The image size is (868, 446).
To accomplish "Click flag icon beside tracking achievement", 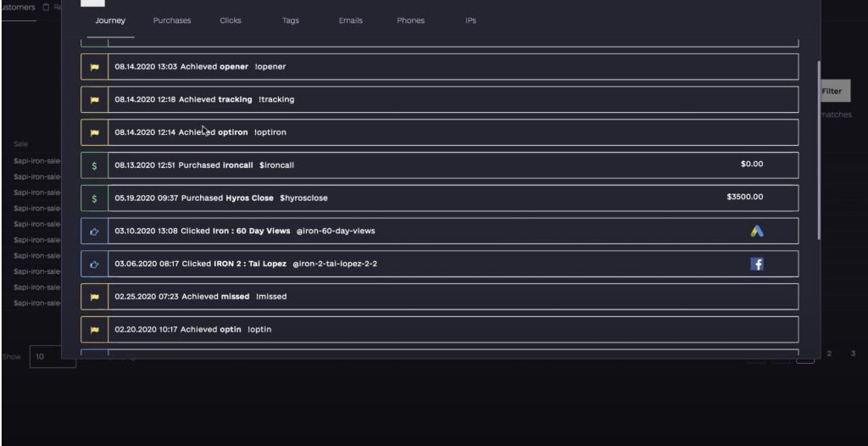I will pyautogui.click(x=94, y=100).
